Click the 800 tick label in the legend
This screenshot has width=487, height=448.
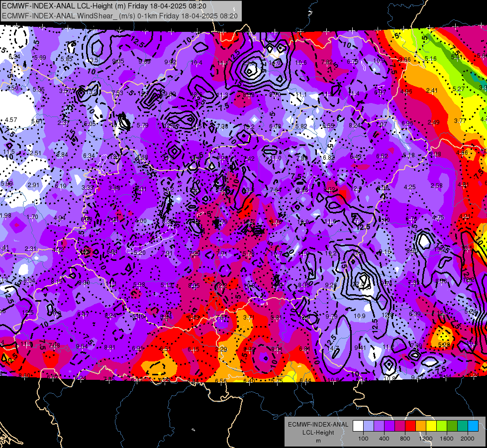pos(405,439)
